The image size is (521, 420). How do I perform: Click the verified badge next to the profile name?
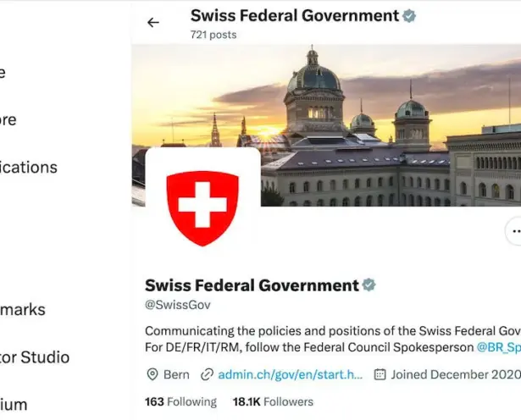369,285
